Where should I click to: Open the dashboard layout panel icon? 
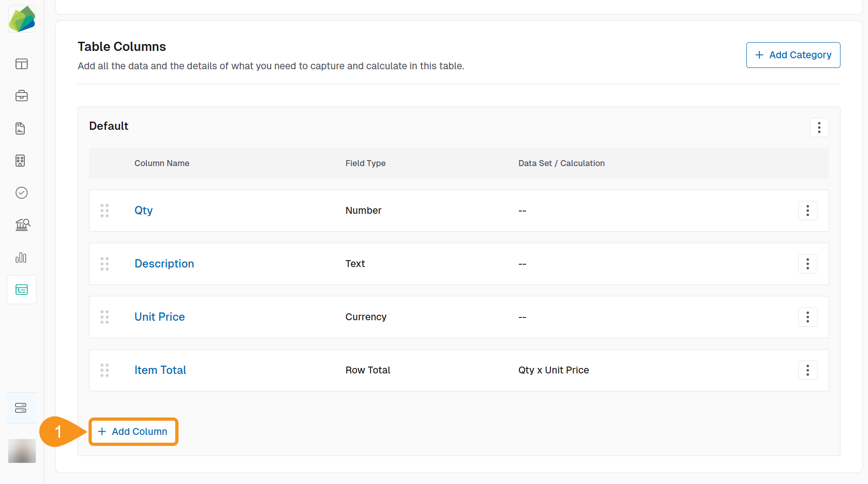[22, 64]
